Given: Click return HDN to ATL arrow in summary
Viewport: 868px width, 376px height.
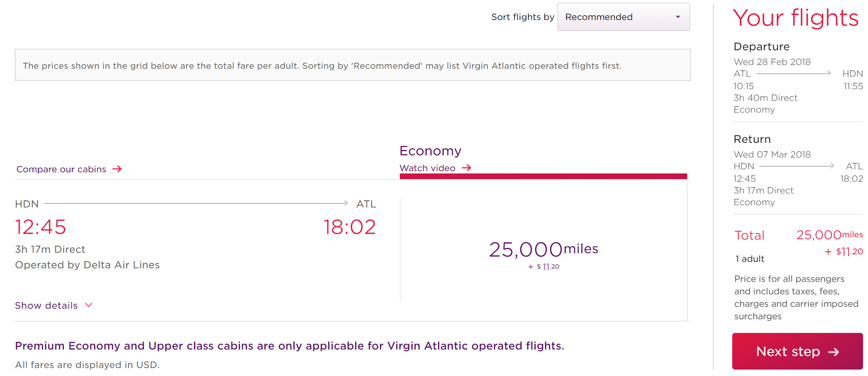Looking at the screenshot, I should tap(797, 166).
